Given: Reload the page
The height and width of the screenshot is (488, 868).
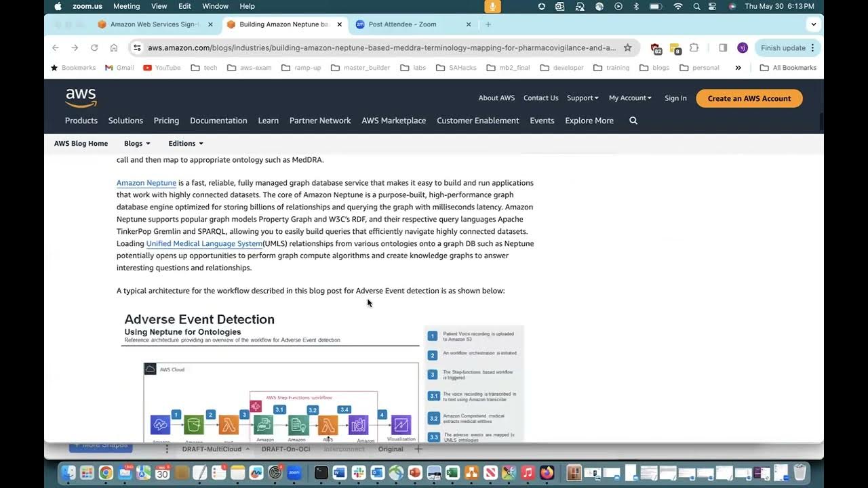Looking at the screenshot, I should coord(94,47).
